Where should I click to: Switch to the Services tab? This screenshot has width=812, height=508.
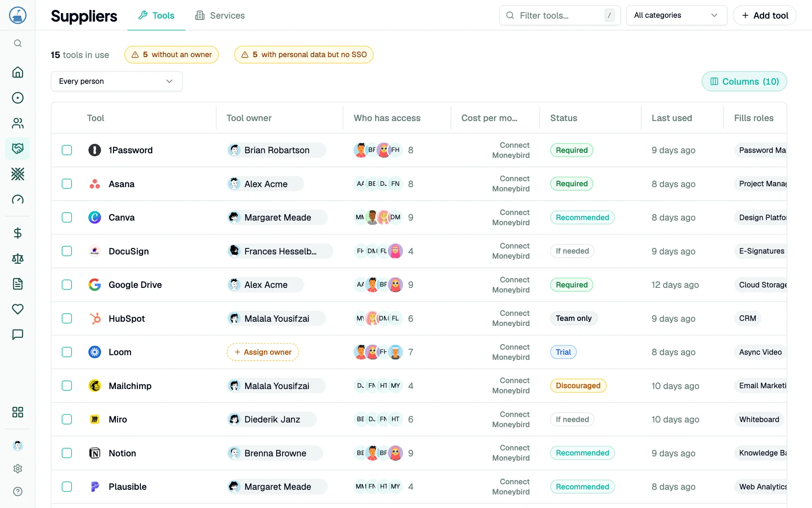[220, 16]
